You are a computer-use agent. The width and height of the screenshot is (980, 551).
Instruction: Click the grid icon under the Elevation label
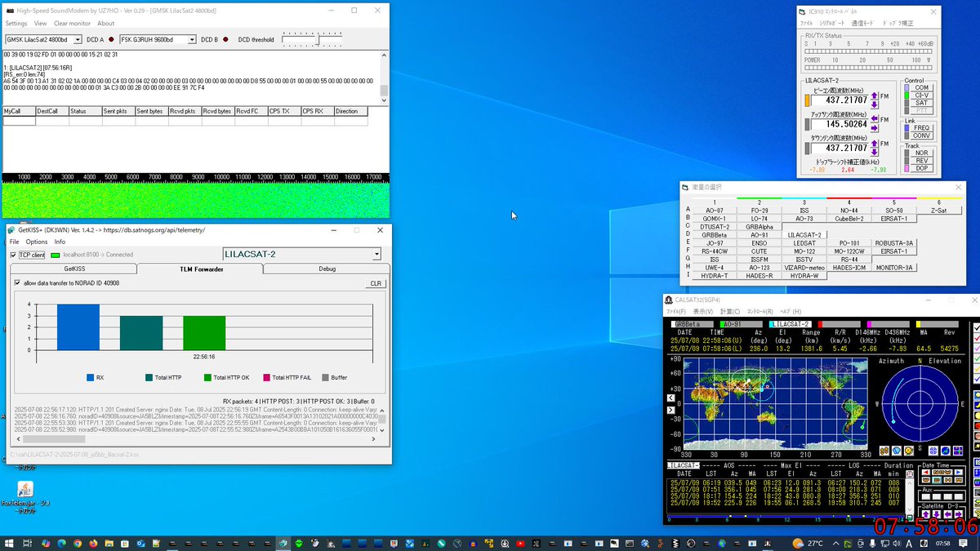tap(958, 451)
